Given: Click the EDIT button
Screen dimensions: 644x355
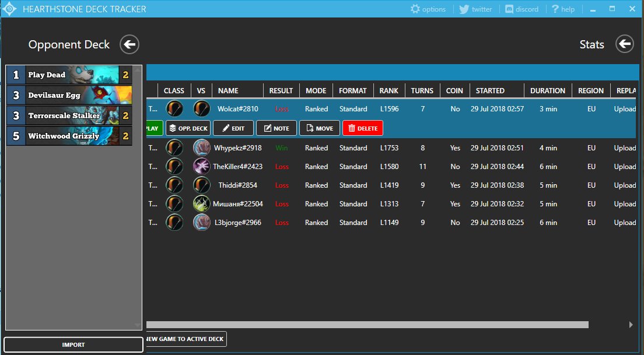Looking at the screenshot, I should (233, 128).
